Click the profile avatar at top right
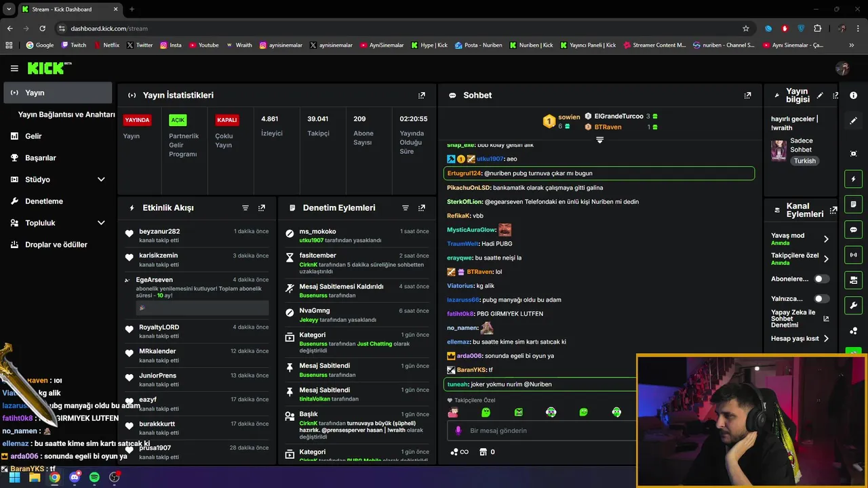Screen dimensions: 868x488 [x=843, y=68]
